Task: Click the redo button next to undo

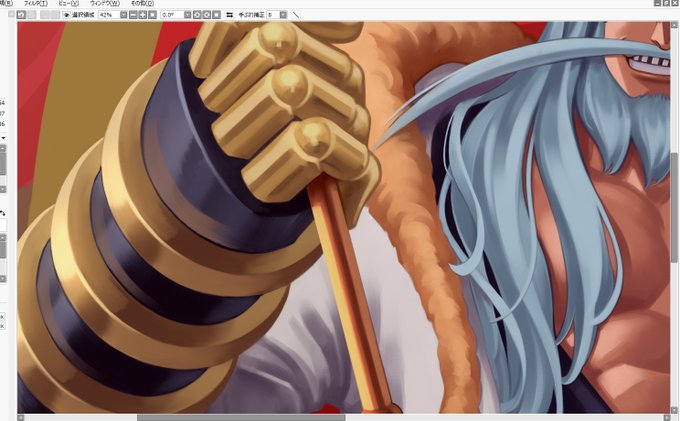Action: (x=32, y=15)
